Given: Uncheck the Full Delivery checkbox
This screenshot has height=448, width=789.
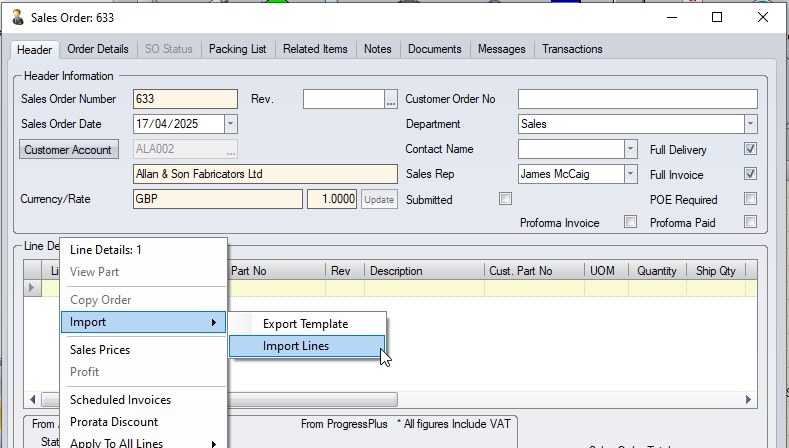Looking at the screenshot, I should 750,149.
